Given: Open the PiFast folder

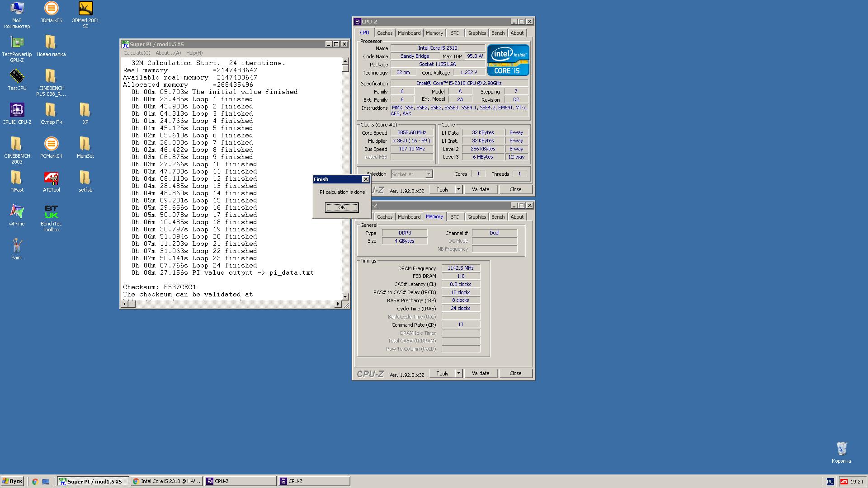Looking at the screenshot, I should (17, 182).
